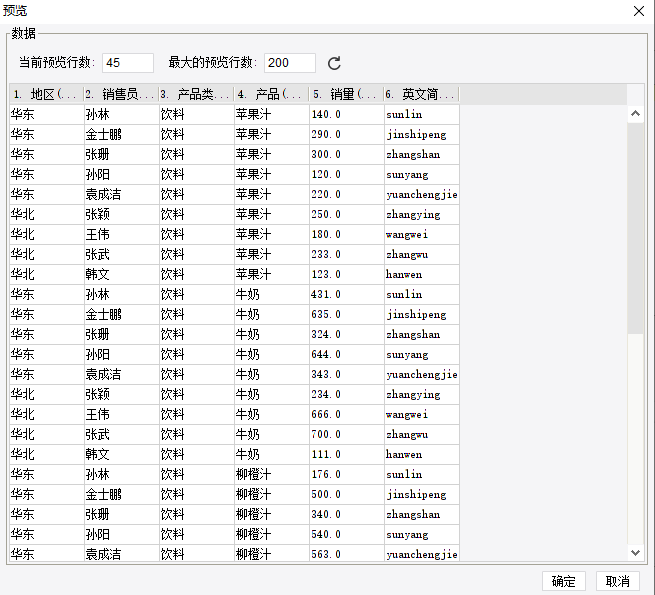The height and width of the screenshot is (595, 655).
Task: Click the 取消 button
Action: point(618,581)
